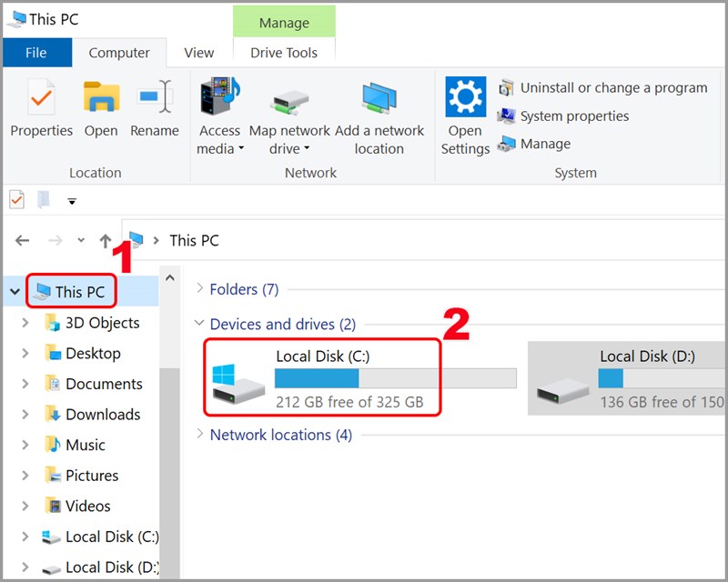Screen dimensions: 728x582
Task: Expand the Downloads tree node
Action: pyautogui.click(x=25, y=414)
